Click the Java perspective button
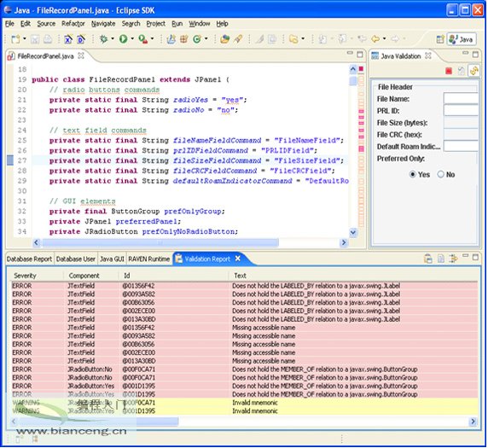This screenshot has height=448, width=488. (462, 39)
